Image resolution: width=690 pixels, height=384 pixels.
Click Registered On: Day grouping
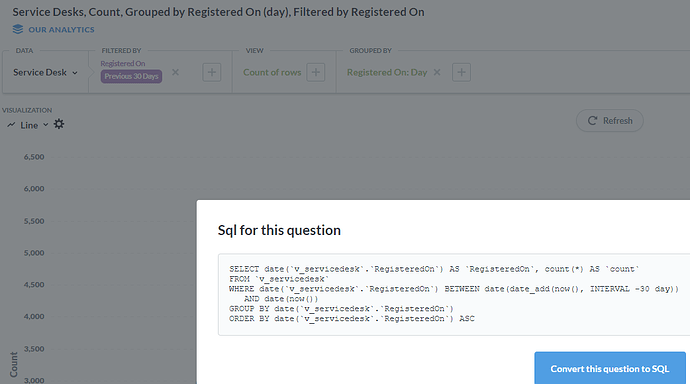(387, 72)
